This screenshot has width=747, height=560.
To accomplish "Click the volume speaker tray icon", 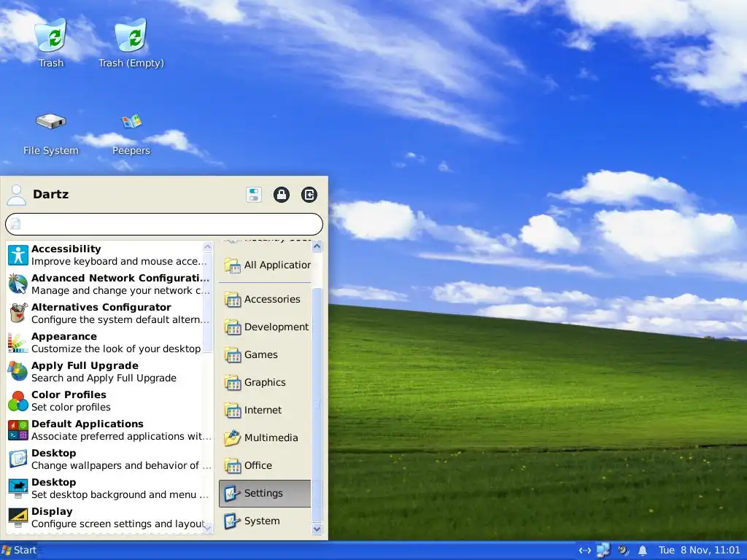I will click(x=623, y=551).
